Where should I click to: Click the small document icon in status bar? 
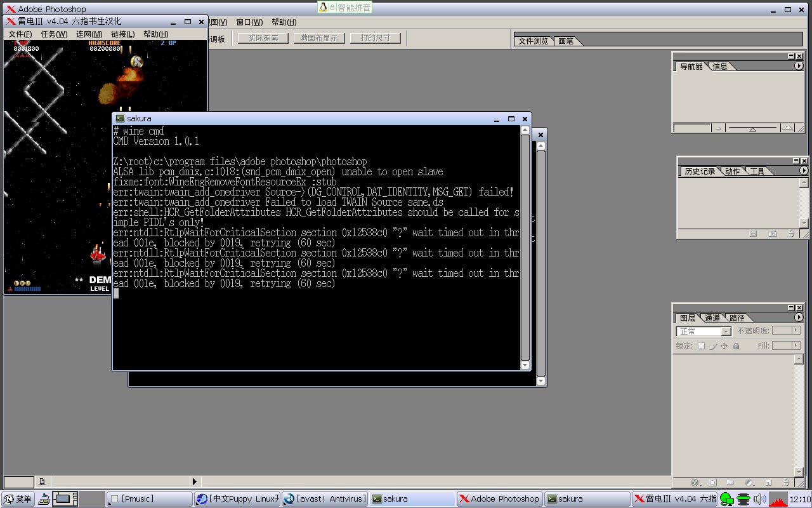pyautogui.click(x=42, y=481)
